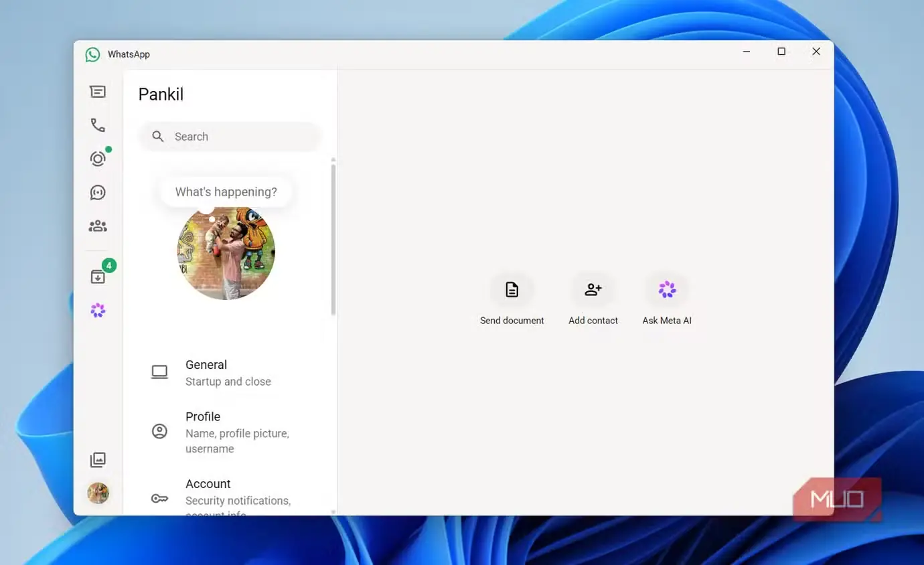
Task: Click the Send document button
Action: pyautogui.click(x=512, y=299)
